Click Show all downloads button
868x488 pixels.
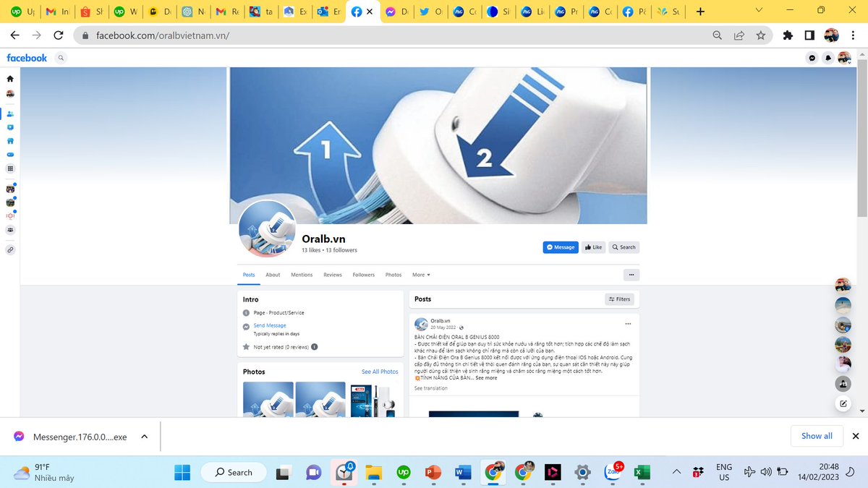[x=817, y=436]
